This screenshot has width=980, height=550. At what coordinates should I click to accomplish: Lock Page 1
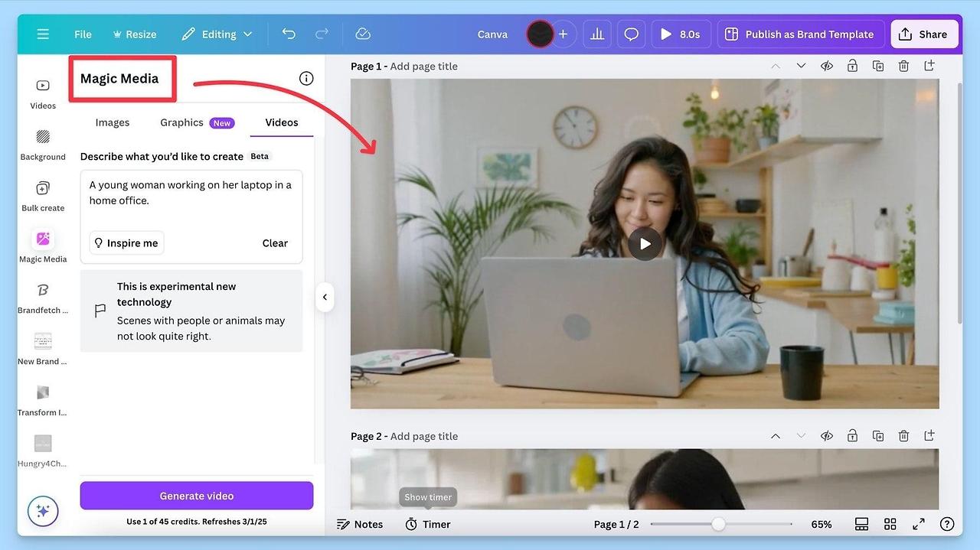click(852, 66)
